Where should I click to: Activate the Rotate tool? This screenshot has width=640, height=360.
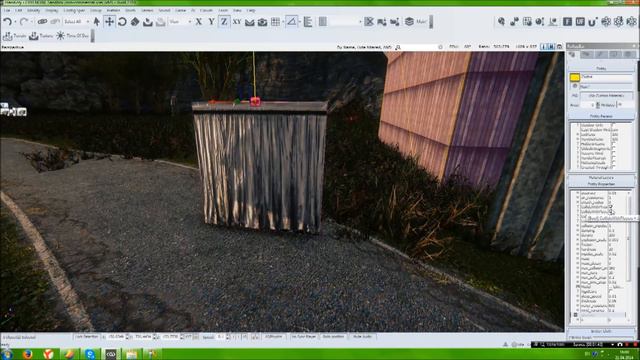tap(122, 22)
